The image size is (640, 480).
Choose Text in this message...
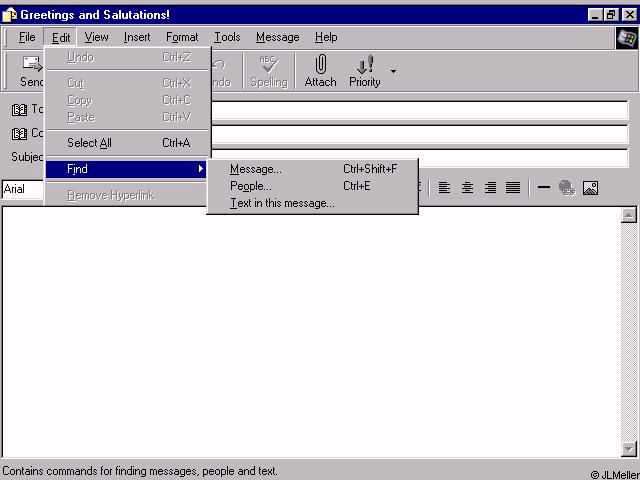282,203
